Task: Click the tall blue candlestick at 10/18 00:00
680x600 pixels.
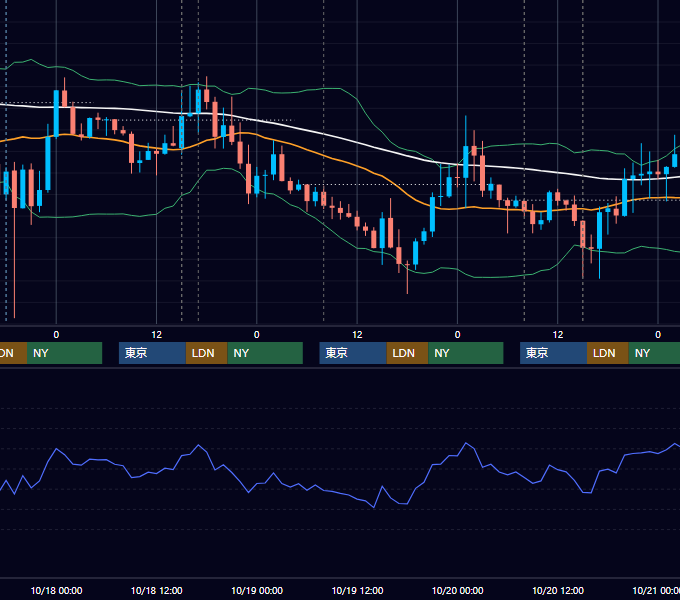Action: point(56,114)
